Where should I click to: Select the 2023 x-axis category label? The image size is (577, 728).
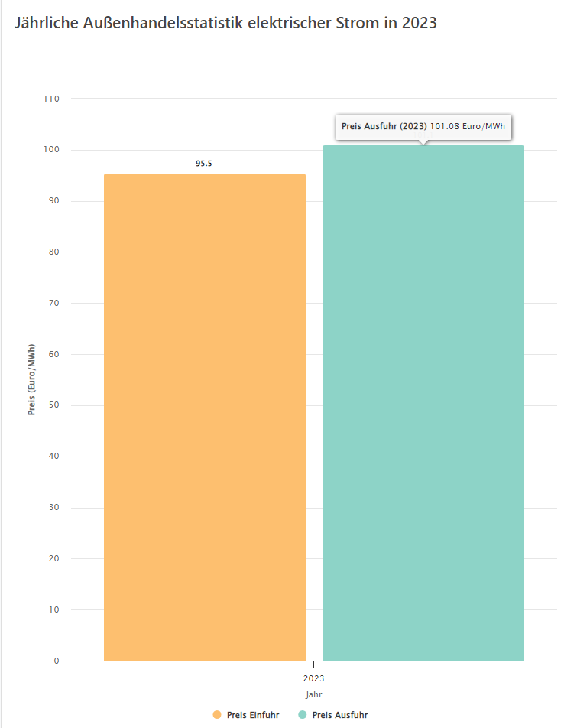tap(313, 678)
